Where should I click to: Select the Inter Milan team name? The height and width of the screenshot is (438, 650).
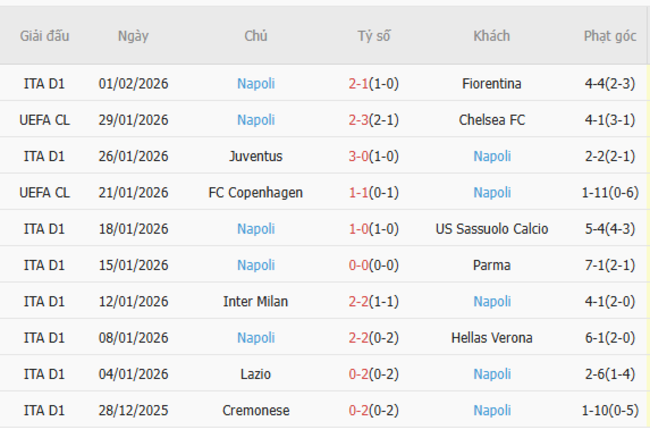pyautogui.click(x=256, y=301)
